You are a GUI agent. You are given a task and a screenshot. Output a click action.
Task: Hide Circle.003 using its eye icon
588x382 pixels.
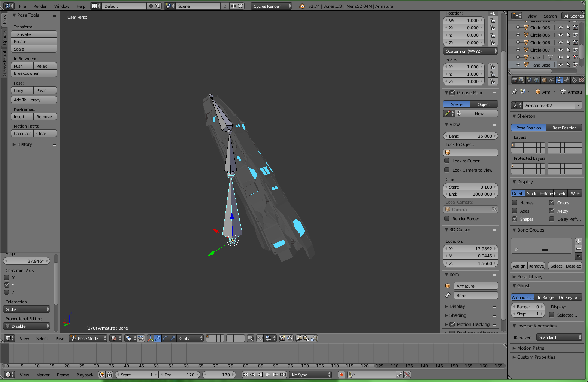[x=561, y=27]
